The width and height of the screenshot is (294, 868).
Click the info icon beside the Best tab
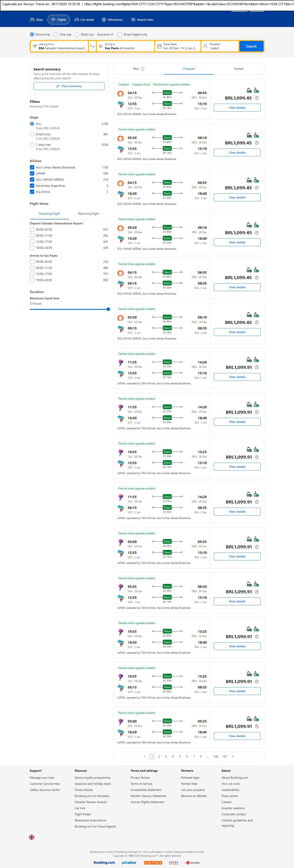tap(142, 69)
